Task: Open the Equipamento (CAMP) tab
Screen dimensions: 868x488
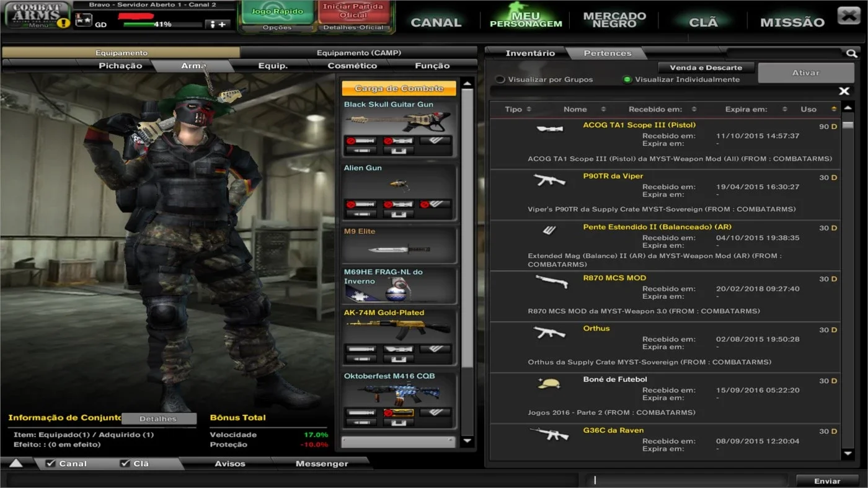Action: [x=358, y=53]
